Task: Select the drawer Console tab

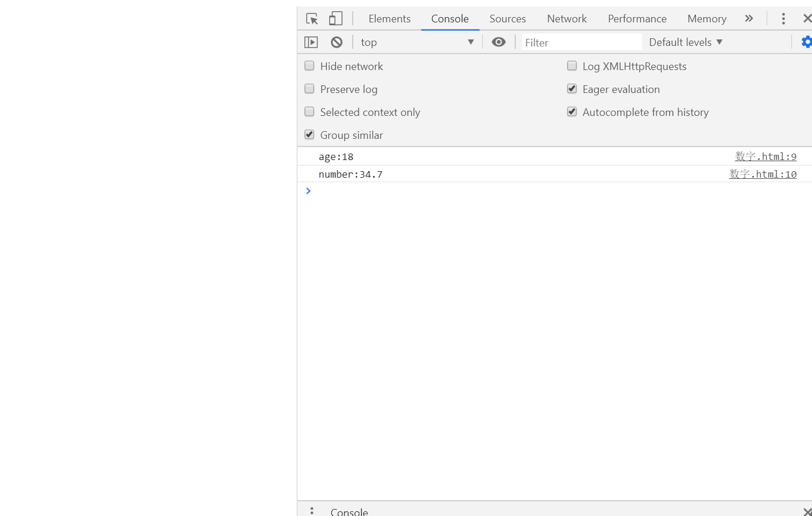Action: pyautogui.click(x=349, y=511)
